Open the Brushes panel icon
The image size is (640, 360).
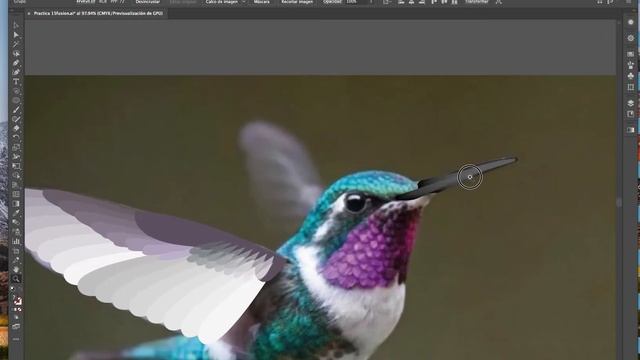click(x=631, y=65)
